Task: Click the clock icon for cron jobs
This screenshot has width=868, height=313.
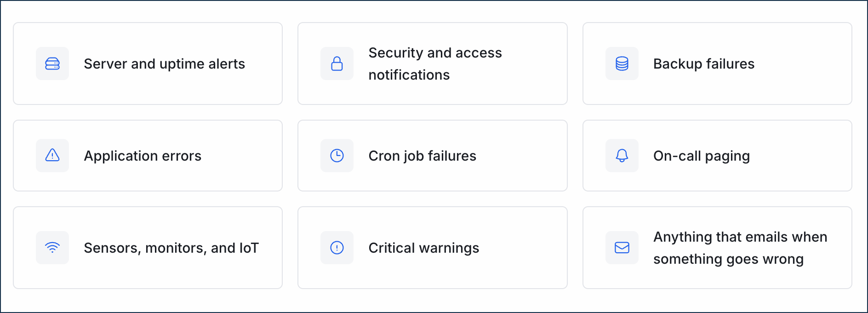Action: (337, 156)
